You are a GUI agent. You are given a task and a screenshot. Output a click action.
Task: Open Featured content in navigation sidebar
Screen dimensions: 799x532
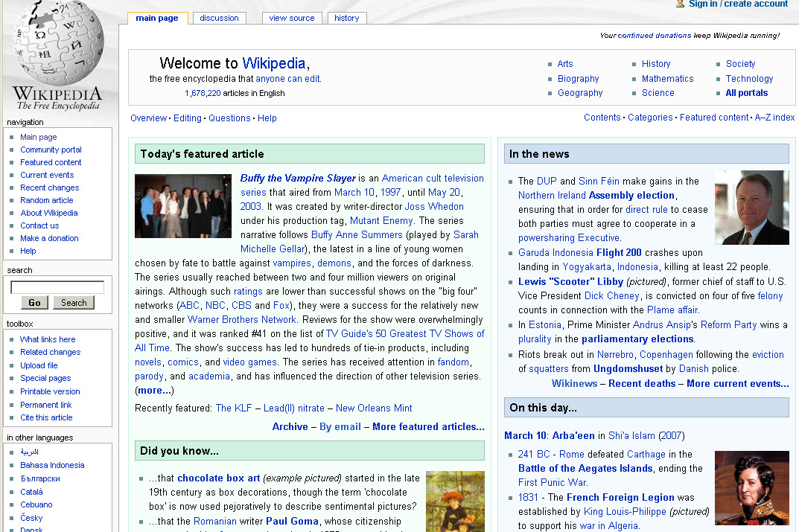[51, 162]
